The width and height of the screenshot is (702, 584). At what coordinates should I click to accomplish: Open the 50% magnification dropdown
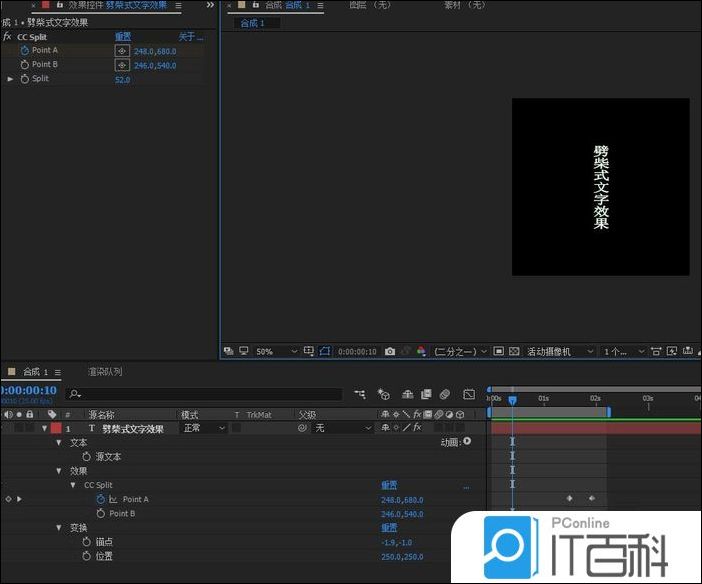point(276,352)
